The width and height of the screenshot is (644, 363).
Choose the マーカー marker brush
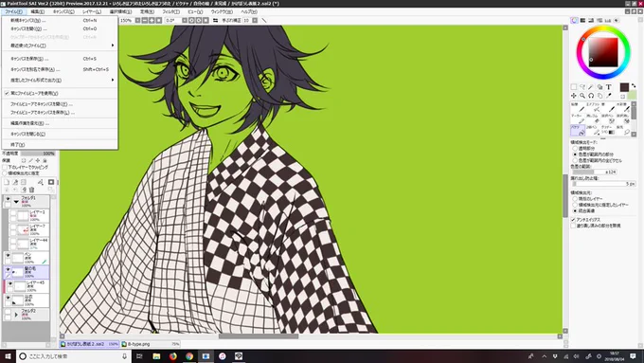point(578,118)
